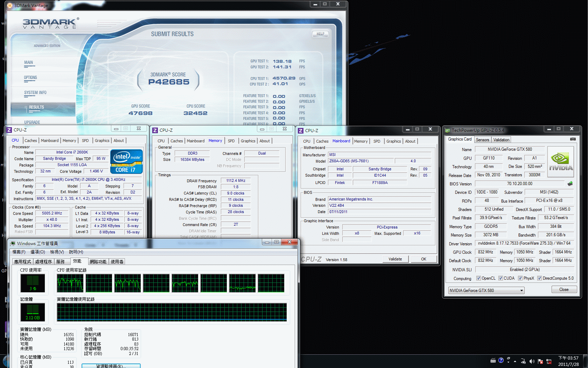The height and width of the screenshot is (368, 588).
Task: Open OPTIONS in 3DMark Vantage sidebar
Action: pos(30,77)
